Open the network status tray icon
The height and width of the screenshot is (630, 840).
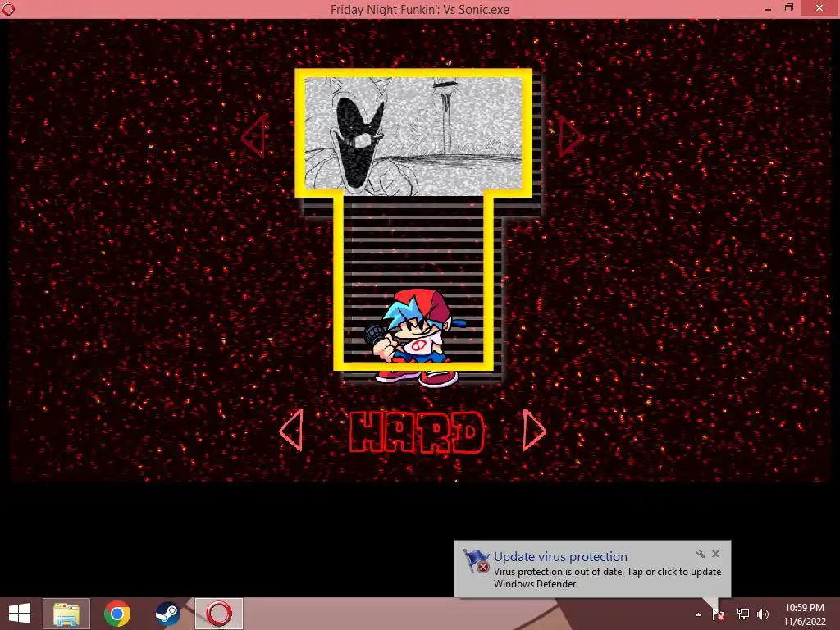pyautogui.click(x=743, y=614)
